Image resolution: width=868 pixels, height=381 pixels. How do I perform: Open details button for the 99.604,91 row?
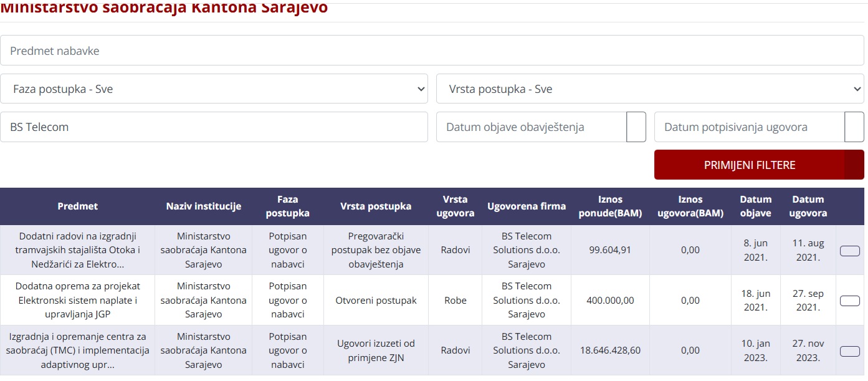click(850, 251)
